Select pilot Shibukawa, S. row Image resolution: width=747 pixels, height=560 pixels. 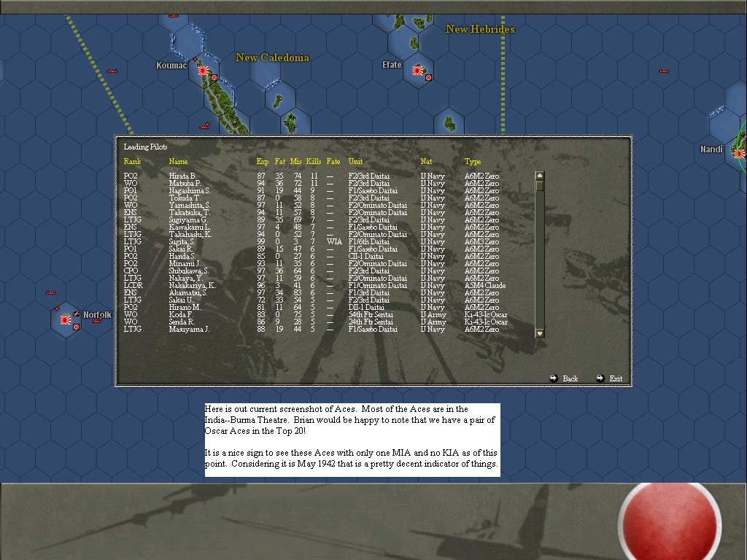coord(311,271)
